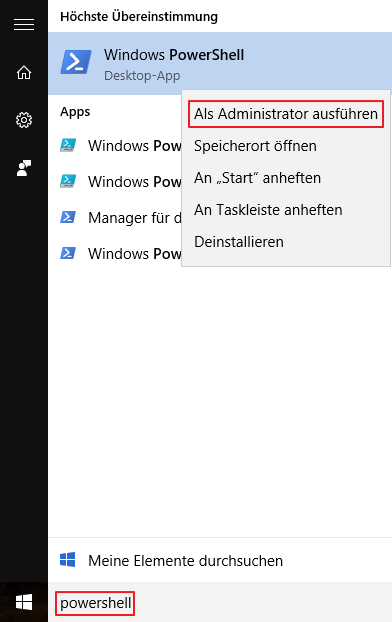The height and width of the screenshot is (622, 392).
Task: Click the Windows Start button
Action: point(24,602)
